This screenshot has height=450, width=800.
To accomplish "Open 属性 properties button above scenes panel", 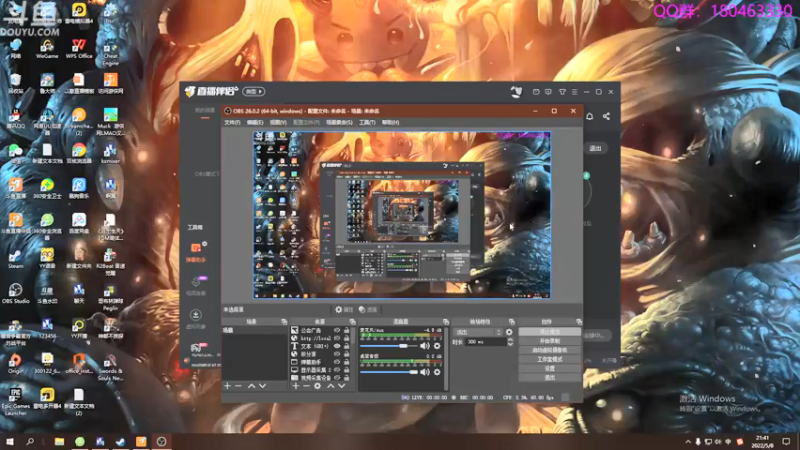I will 344,310.
